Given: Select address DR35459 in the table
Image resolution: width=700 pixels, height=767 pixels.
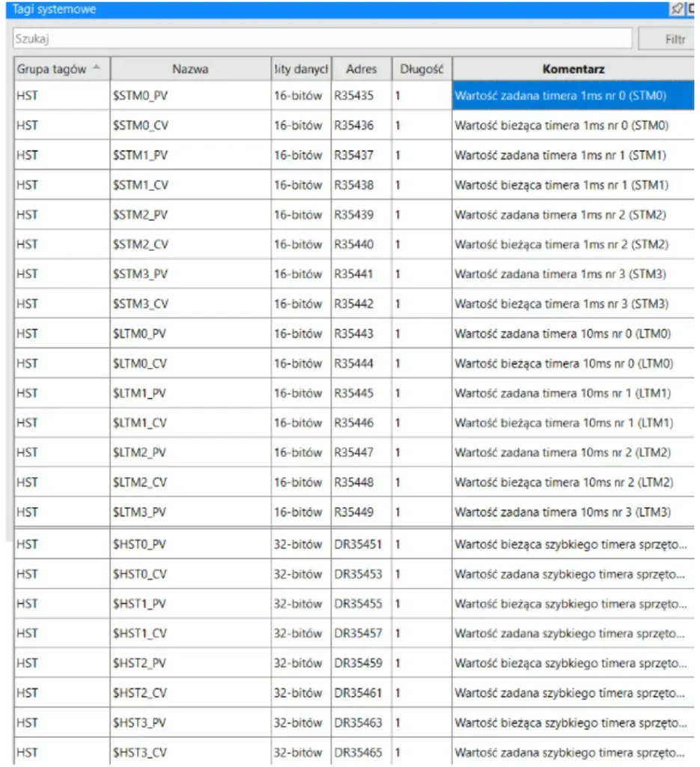Looking at the screenshot, I should (x=359, y=664).
